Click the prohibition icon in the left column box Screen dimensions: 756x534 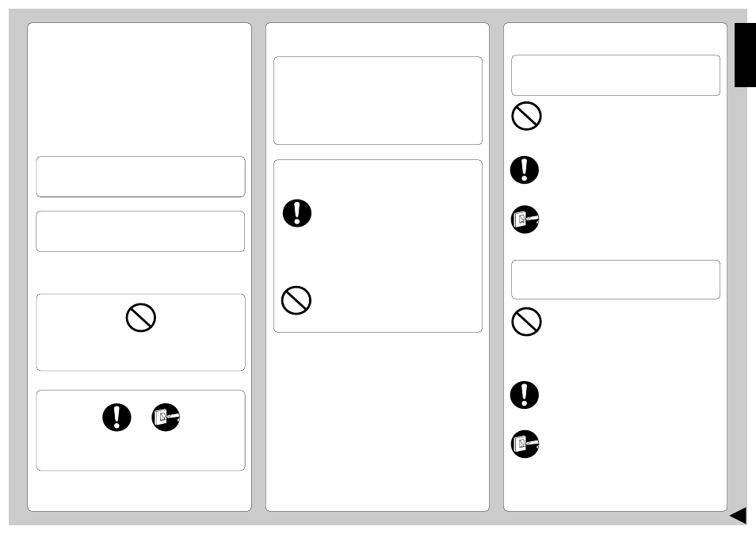141,318
